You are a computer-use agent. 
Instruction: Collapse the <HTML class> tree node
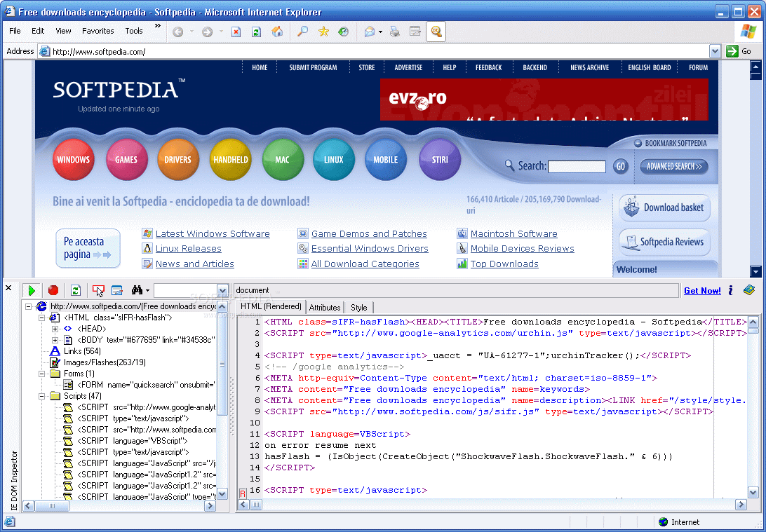pos(42,318)
